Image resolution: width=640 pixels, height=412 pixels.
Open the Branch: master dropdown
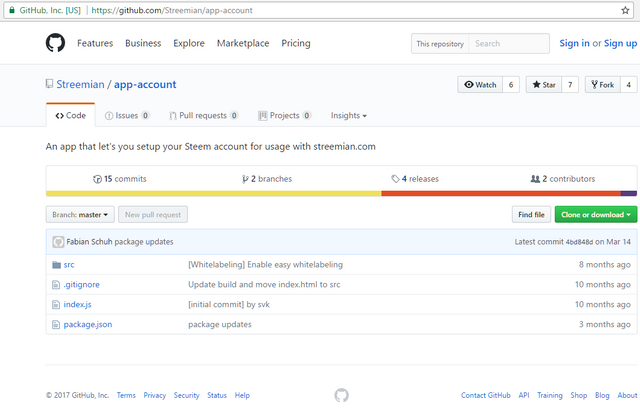80,214
